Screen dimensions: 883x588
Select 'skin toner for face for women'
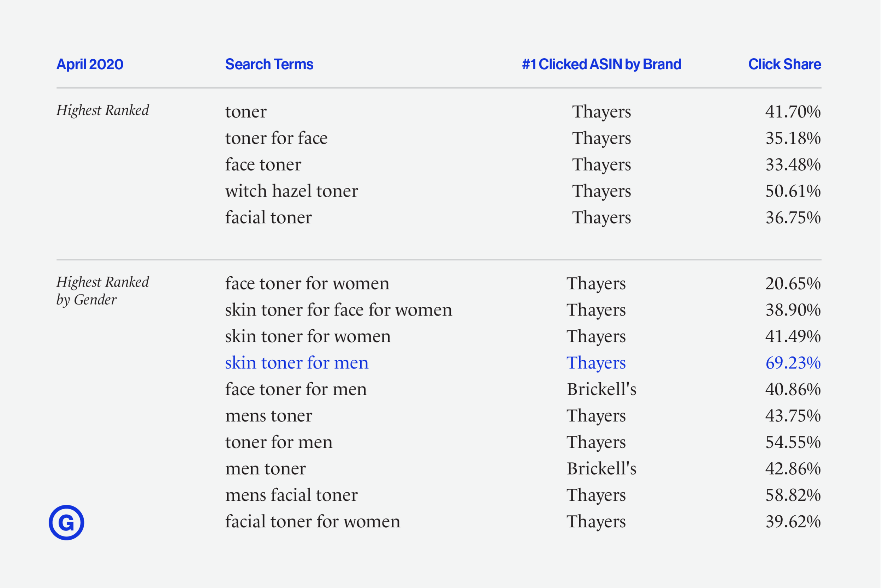tap(338, 310)
